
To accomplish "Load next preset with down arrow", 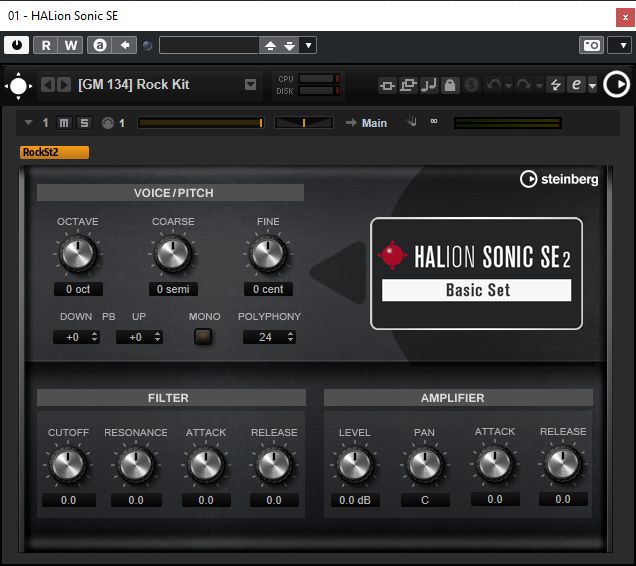I will point(290,45).
